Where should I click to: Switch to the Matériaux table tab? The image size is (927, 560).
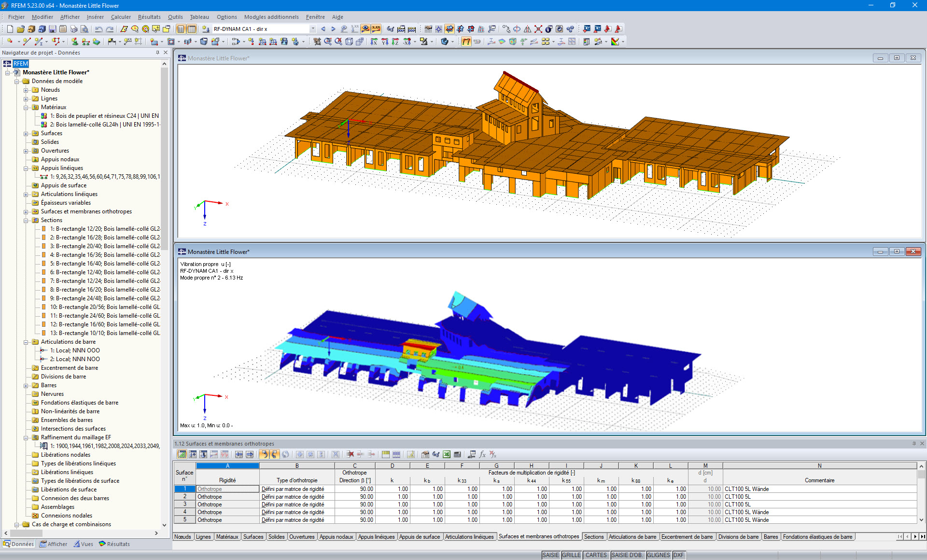(x=227, y=536)
